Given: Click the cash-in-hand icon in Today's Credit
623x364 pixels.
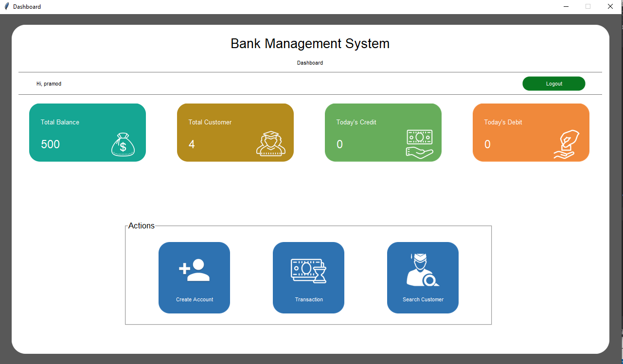Looking at the screenshot, I should click(x=419, y=144).
